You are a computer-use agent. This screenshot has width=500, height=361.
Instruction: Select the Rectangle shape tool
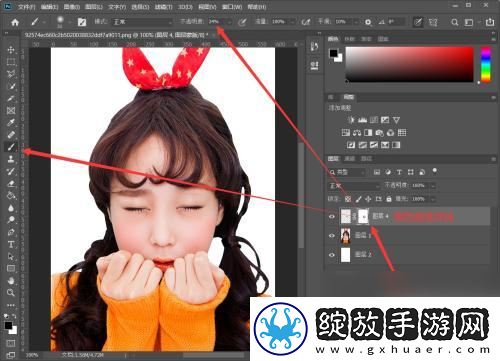coord(11,268)
